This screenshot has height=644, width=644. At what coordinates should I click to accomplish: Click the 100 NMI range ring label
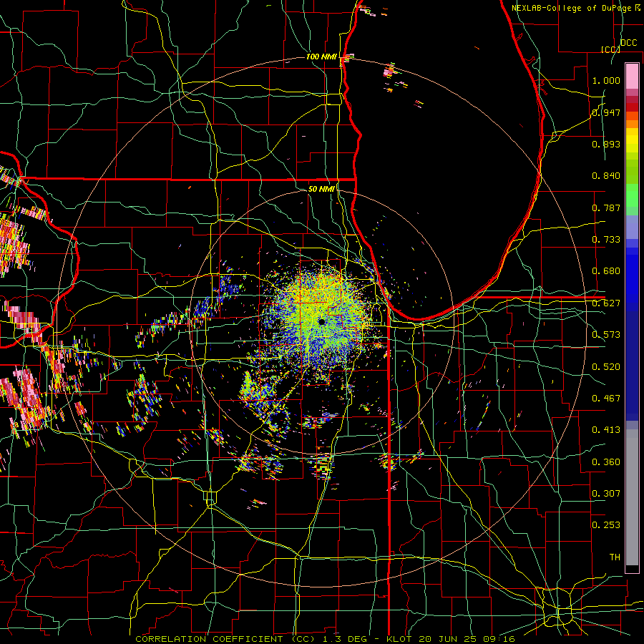pyautogui.click(x=321, y=57)
